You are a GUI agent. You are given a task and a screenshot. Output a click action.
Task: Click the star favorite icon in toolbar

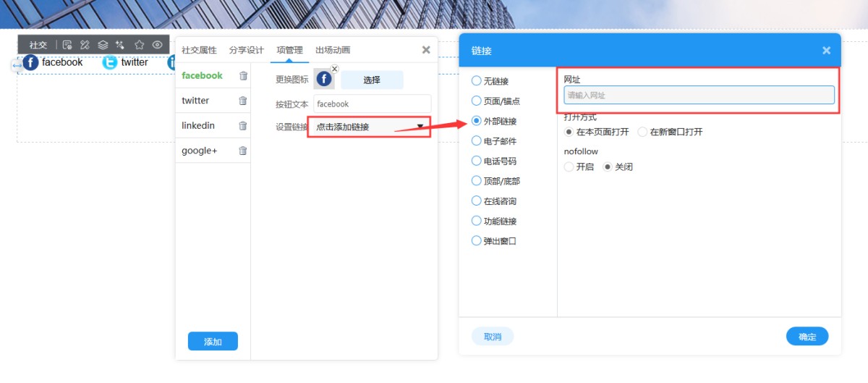[140, 45]
